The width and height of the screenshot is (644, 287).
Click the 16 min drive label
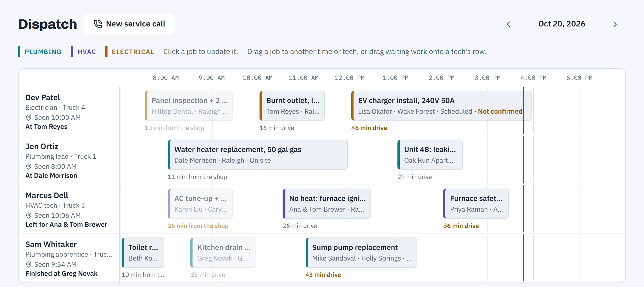coord(277,128)
